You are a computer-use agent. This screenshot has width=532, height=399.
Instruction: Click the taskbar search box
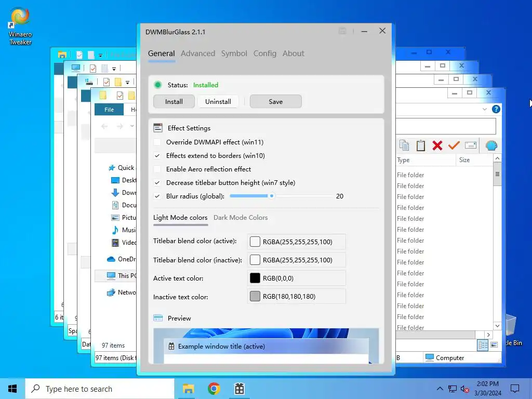[x=100, y=389]
